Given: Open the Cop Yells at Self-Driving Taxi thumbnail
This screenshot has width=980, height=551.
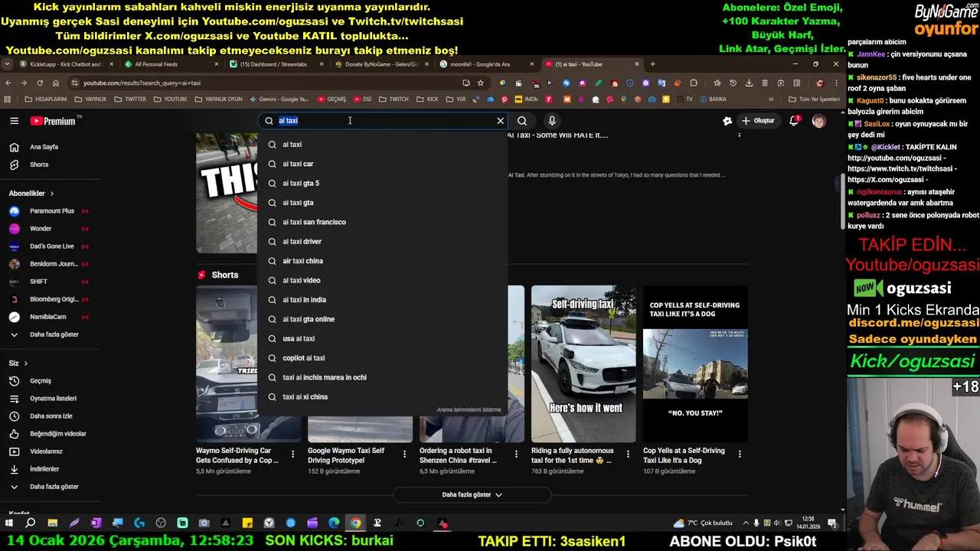Looking at the screenshot, I should click(695, 364).
